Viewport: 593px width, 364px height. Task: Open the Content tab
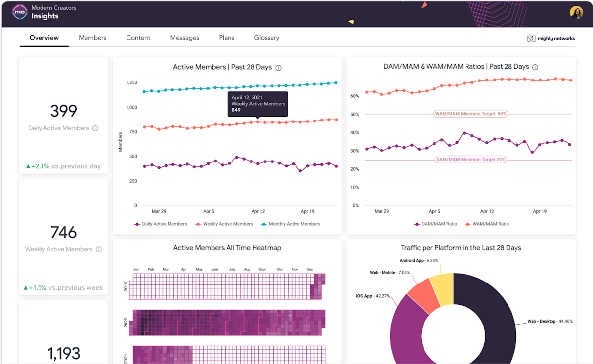coord(138,38)
